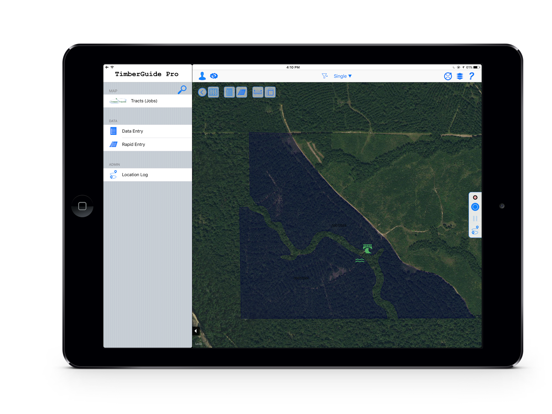Click the blue location tracking circle
The image size is (552, 414).
point(475,207)
